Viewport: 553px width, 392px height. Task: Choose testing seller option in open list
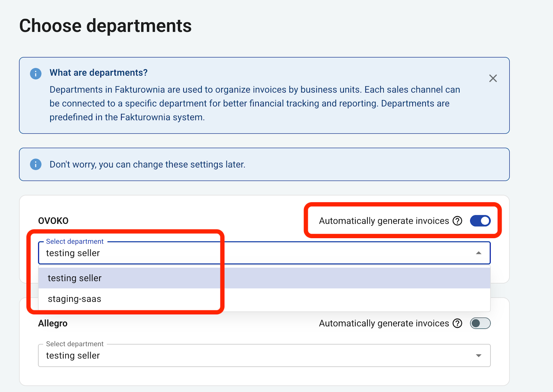coord(75,278)
